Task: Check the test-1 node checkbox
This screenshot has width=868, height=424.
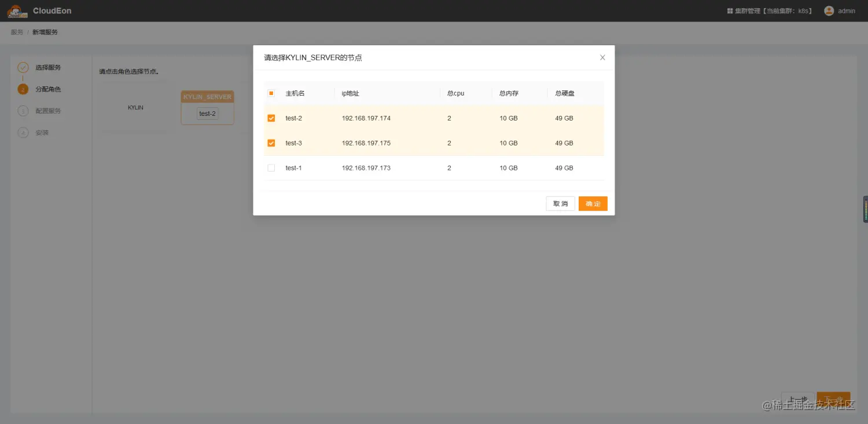Action: pyautogui.click(x=271, y=168)
